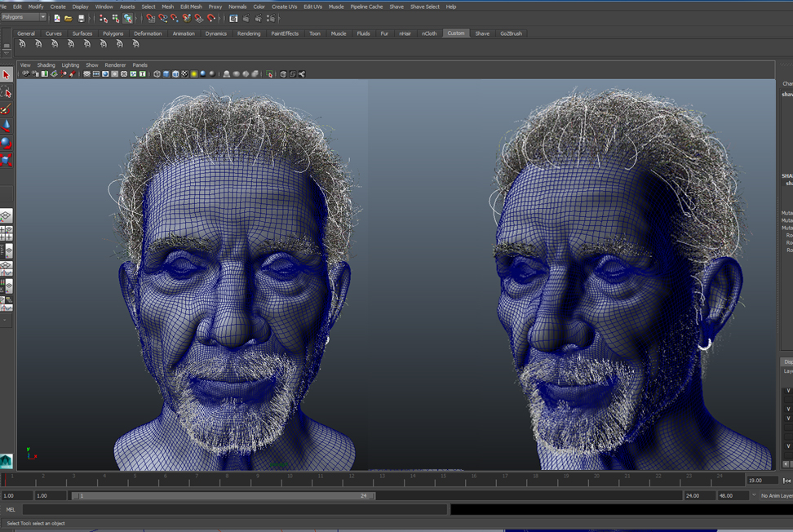Enable the snap to points magnet

pyautogui.click(x=175, y=19)
